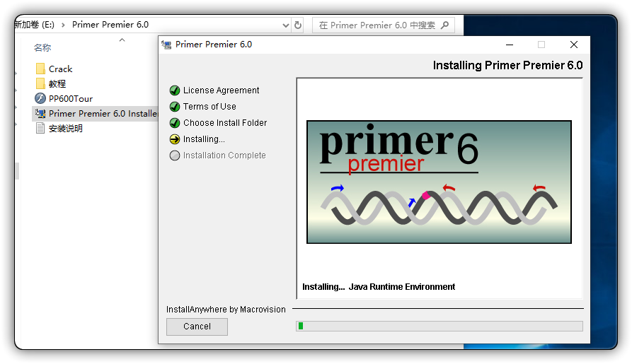Click the installer window title icon

coord(166,45)
